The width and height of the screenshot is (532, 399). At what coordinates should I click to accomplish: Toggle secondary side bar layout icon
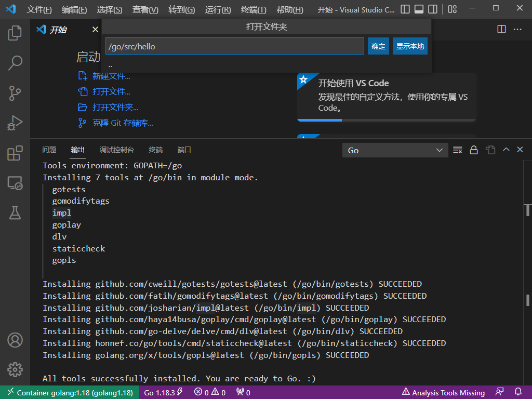pos(433,9)
